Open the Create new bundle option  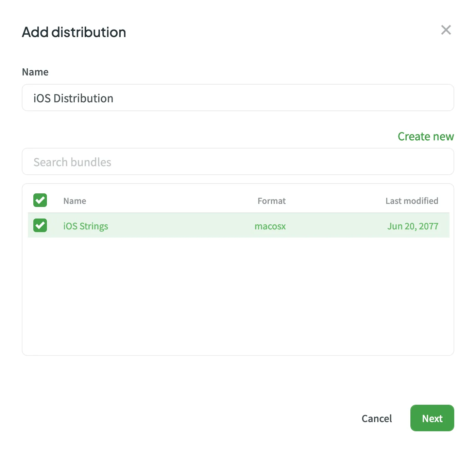click(x=425, y=137)
